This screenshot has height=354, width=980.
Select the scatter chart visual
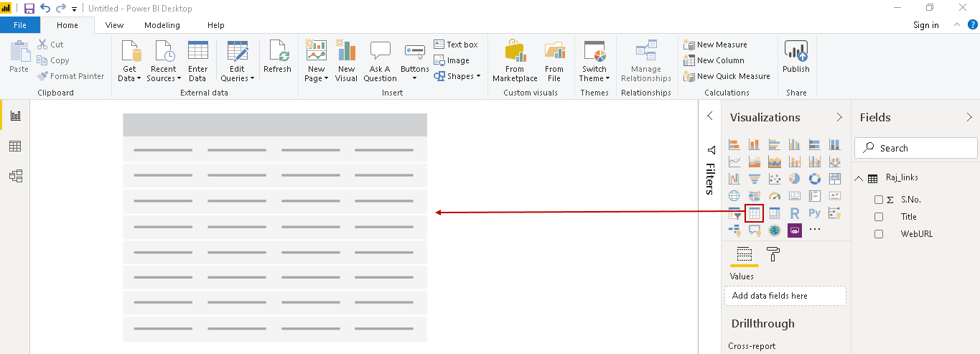pos(775,179)
